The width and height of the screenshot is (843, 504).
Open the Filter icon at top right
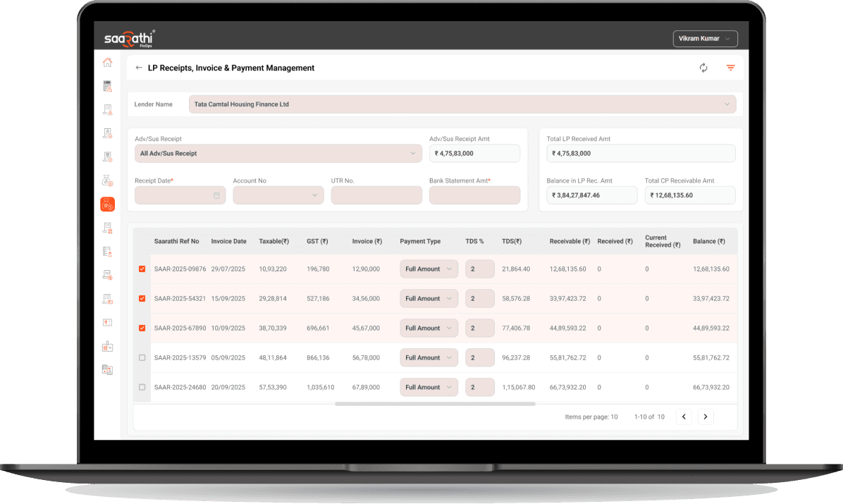[x=730, y=68]
